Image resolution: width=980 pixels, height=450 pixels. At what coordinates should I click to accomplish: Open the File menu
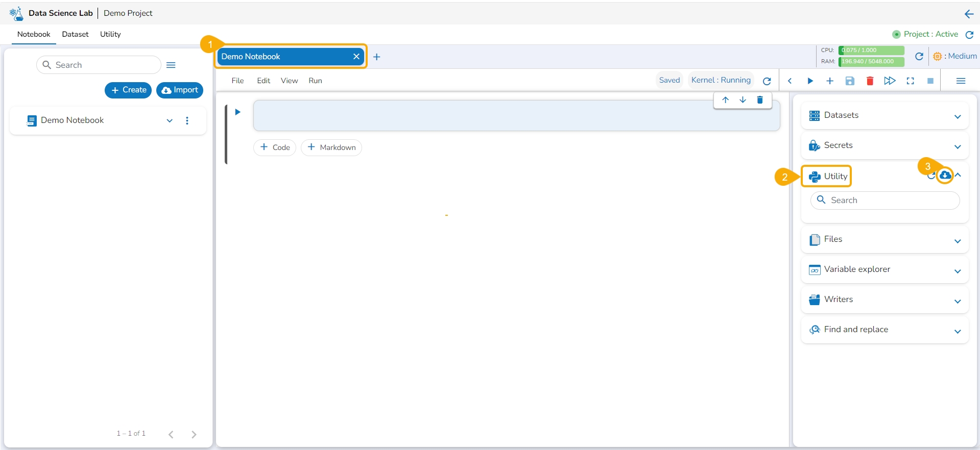point(237,81)
